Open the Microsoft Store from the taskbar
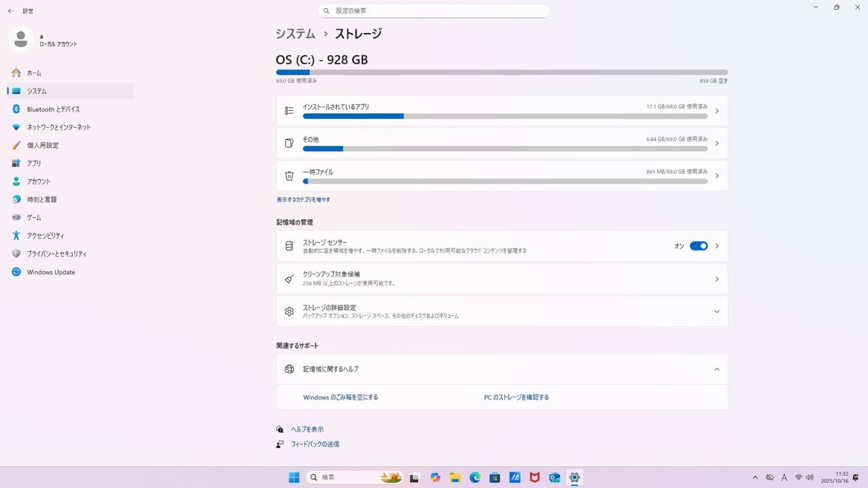The width and height of the screenshot is (868, 488). (x=494, y=477)
